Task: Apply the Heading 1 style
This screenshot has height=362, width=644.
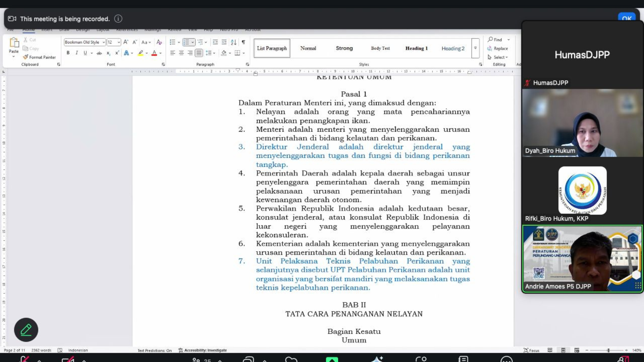Action: 417,48
